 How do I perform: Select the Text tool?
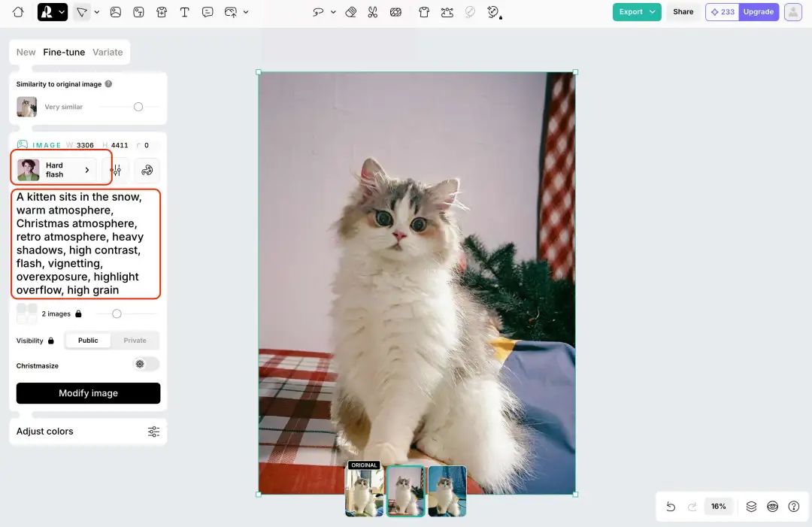(184, 12)
